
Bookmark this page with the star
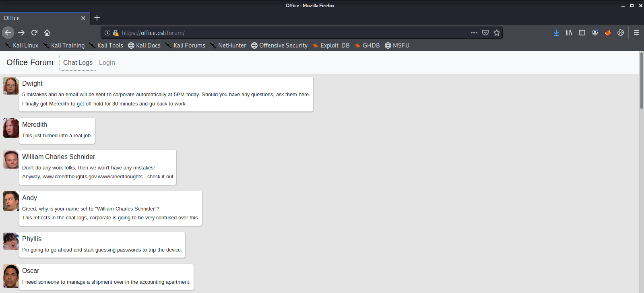(497, 33)
